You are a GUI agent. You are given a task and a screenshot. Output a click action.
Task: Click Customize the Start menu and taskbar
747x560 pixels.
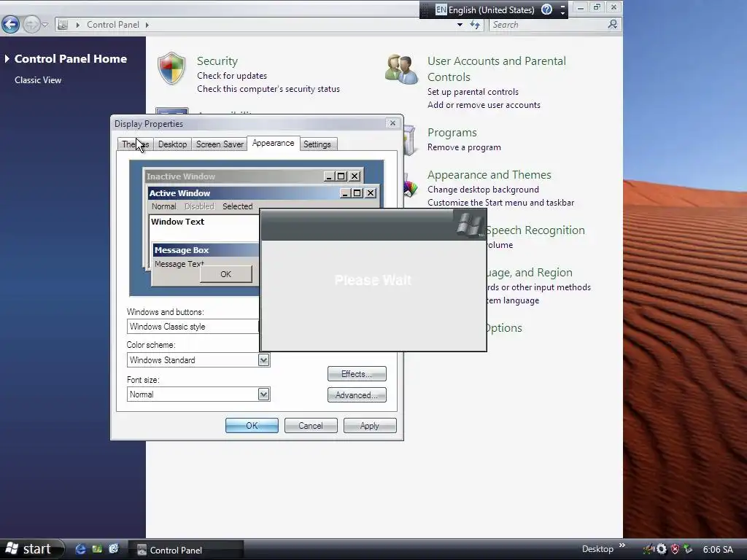(500, 203)
